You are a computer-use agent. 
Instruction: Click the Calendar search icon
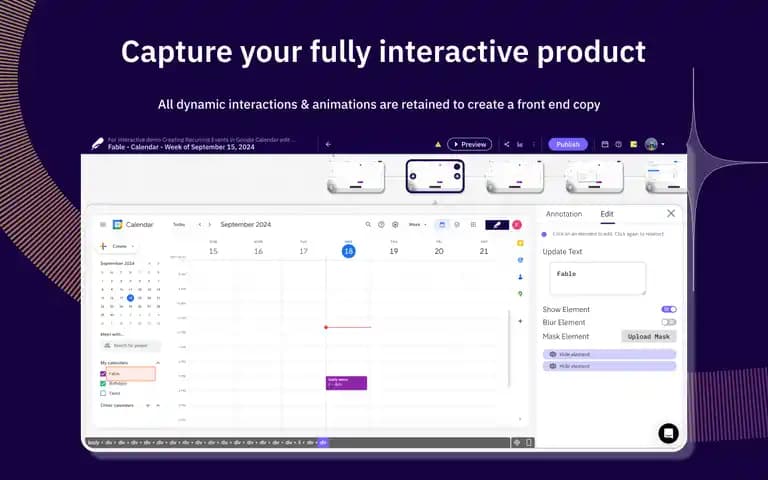pos(368,224)
